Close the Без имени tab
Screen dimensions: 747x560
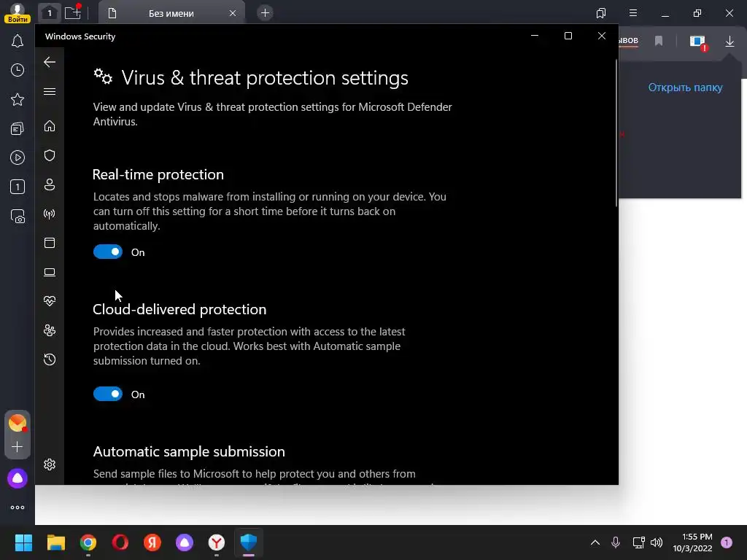coord(233,13)
